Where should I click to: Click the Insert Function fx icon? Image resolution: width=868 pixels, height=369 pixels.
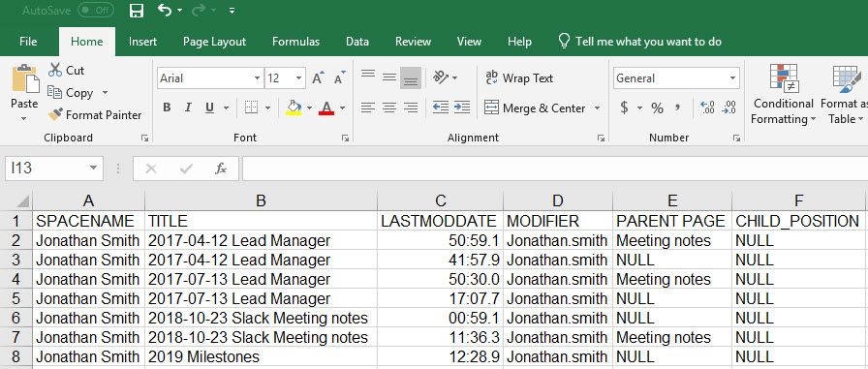pos(221,169)
